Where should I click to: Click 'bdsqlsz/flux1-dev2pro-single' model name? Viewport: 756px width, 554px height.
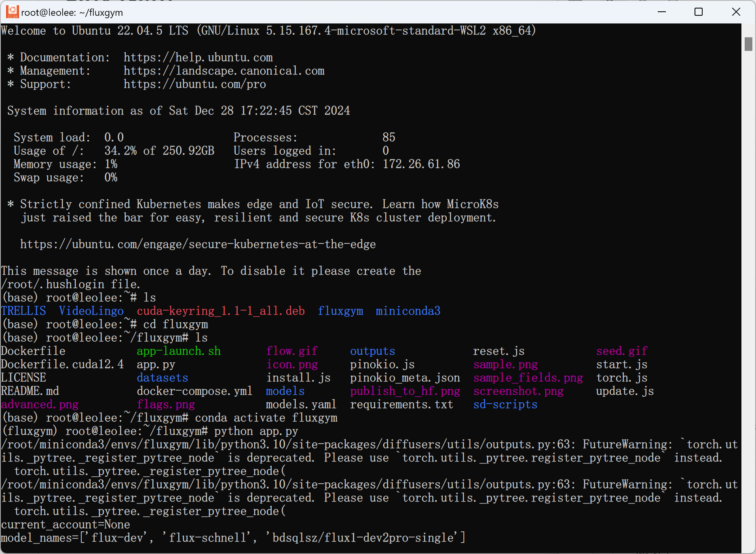(363, 538)
